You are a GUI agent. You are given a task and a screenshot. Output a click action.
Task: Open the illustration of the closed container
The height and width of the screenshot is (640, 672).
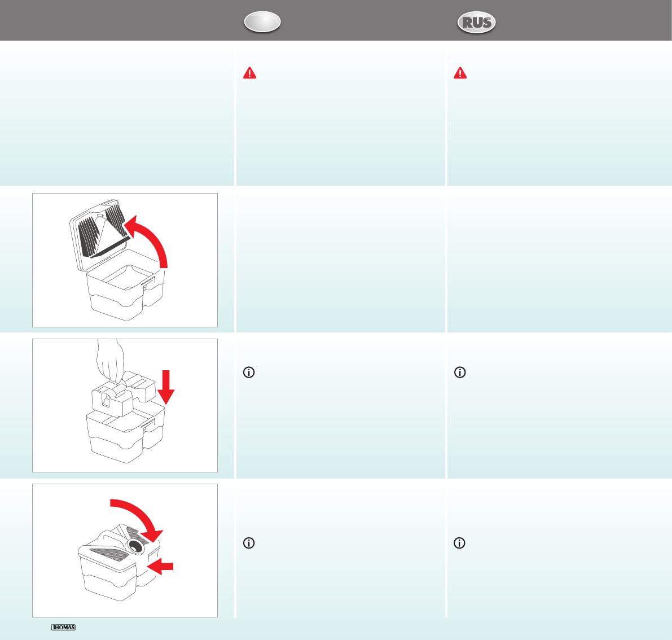[125, 550]
